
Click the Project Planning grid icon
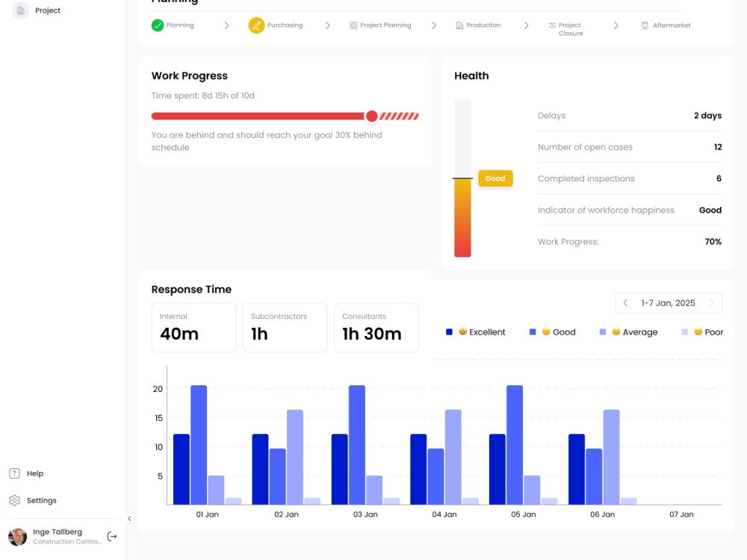click(x=353, y=25)
